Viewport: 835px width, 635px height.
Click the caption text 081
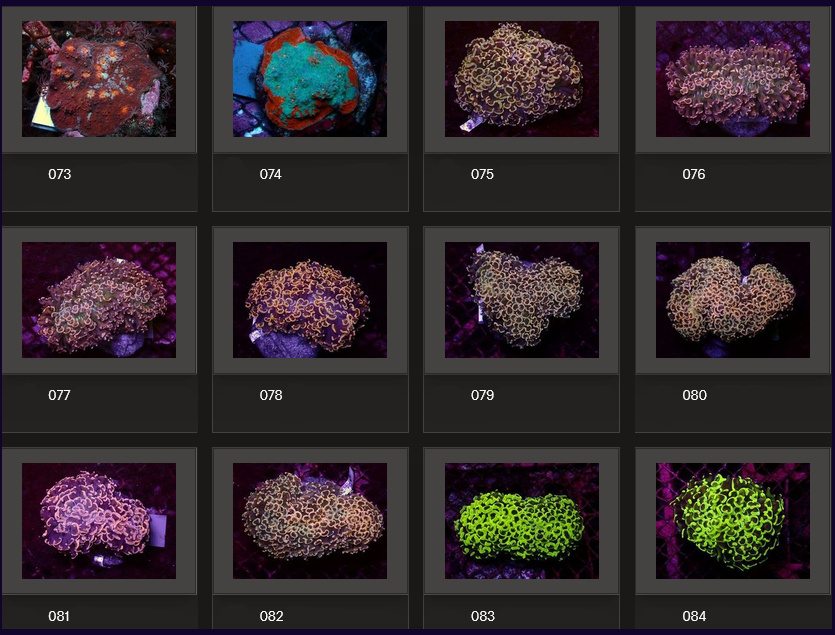[59, 616]
